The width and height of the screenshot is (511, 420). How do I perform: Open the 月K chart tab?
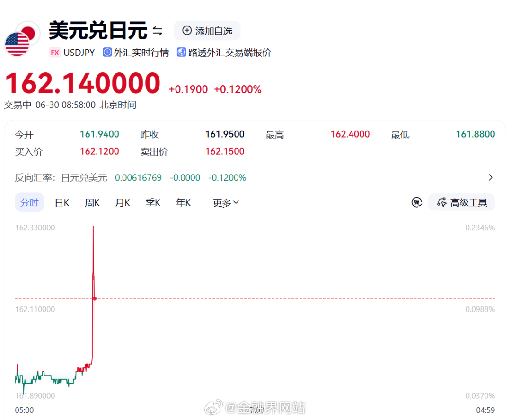123,202
